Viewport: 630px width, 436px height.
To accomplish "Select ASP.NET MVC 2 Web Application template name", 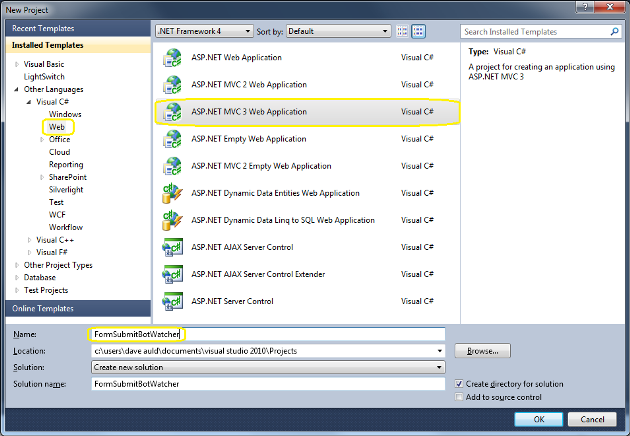I will [x=249, y=85].
